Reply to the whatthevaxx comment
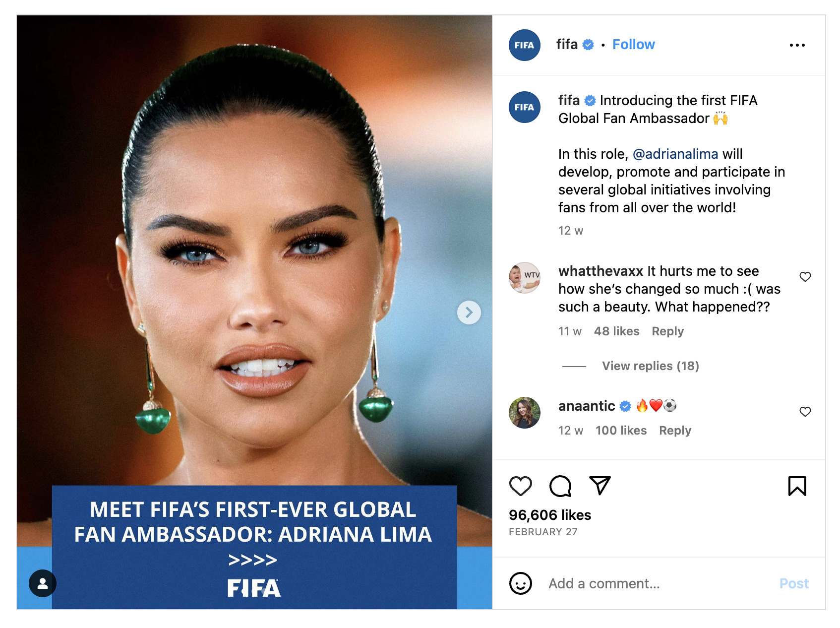The image size is (840, 628). [667, 331]
